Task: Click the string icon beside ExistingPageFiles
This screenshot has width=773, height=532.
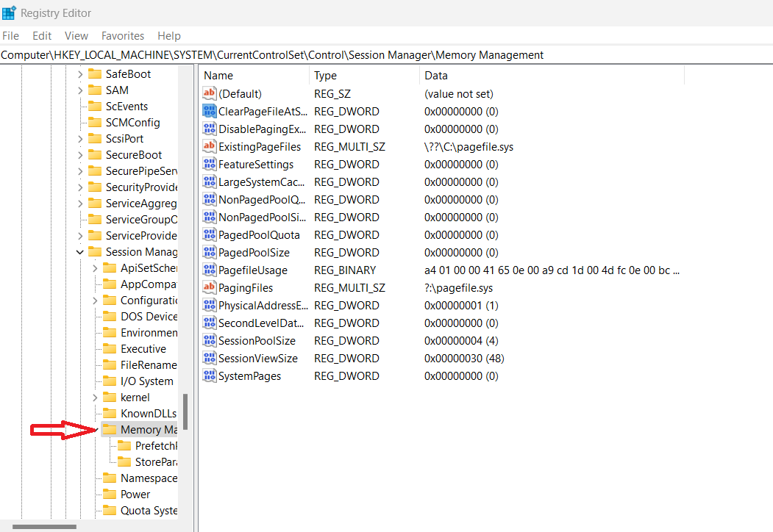Action: (210, 147)
